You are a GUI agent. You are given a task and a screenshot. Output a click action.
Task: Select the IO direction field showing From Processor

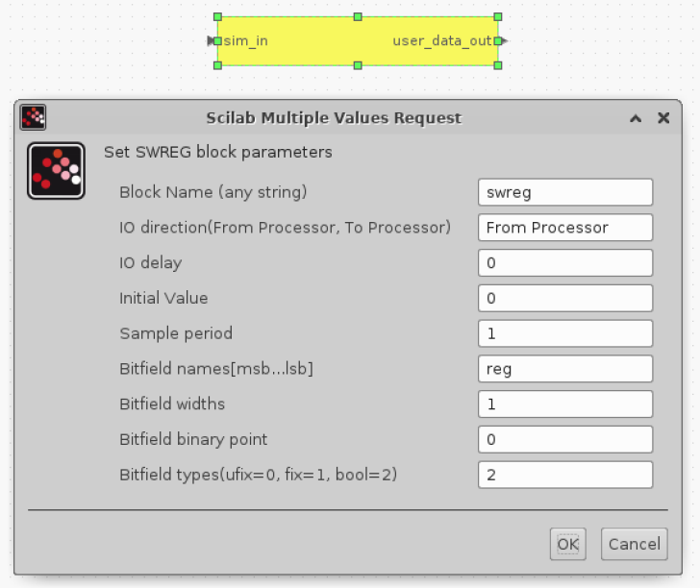click(565, 228)
